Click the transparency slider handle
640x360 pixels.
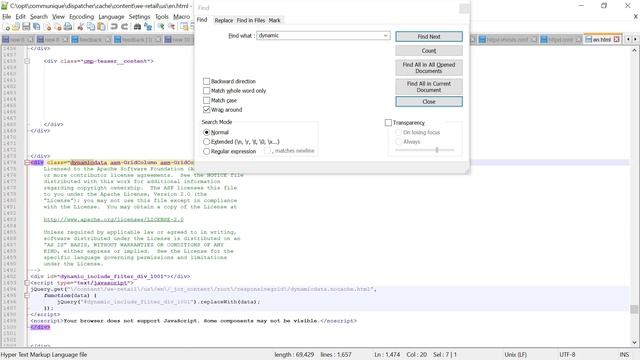click(x=437, y=150)
